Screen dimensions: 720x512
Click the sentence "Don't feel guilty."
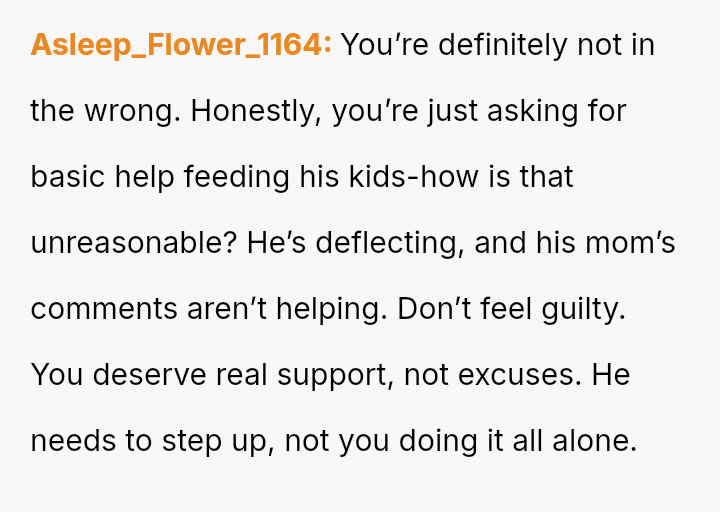(511, 308)
